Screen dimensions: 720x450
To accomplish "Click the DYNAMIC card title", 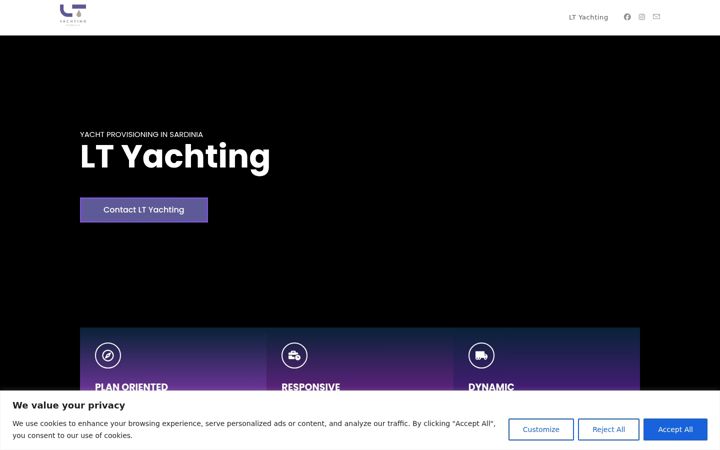I will point(491,387).
